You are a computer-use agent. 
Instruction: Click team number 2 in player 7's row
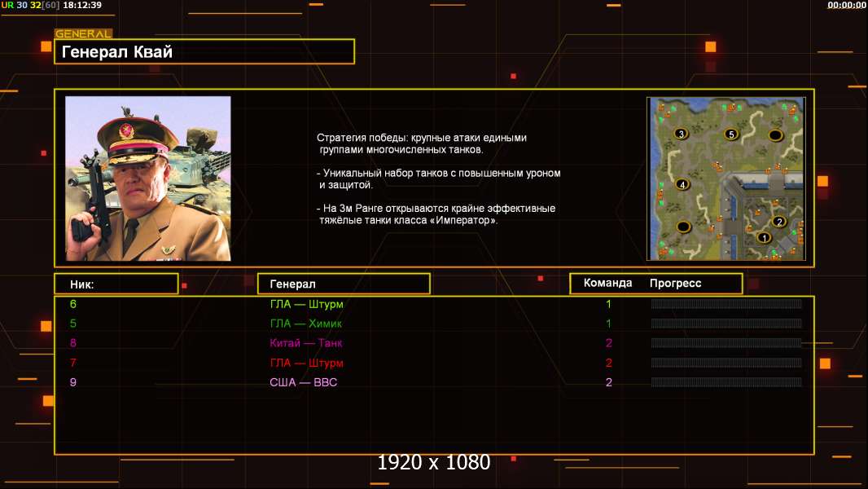coord(609,363)
